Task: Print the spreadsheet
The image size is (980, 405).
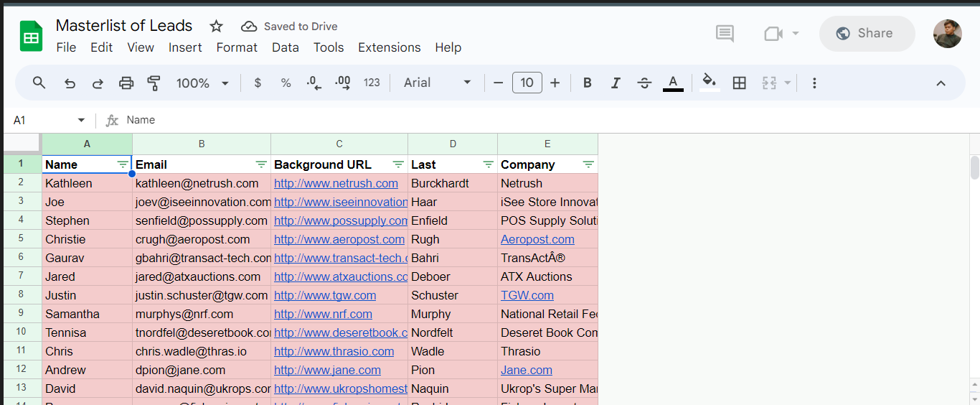Action: click(126, 83)
